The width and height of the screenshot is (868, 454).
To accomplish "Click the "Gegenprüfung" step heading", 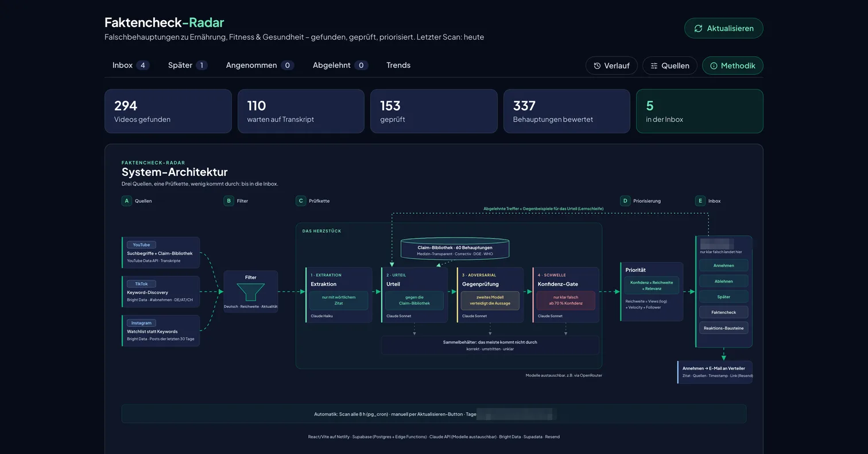I will [x=480, y=284].
